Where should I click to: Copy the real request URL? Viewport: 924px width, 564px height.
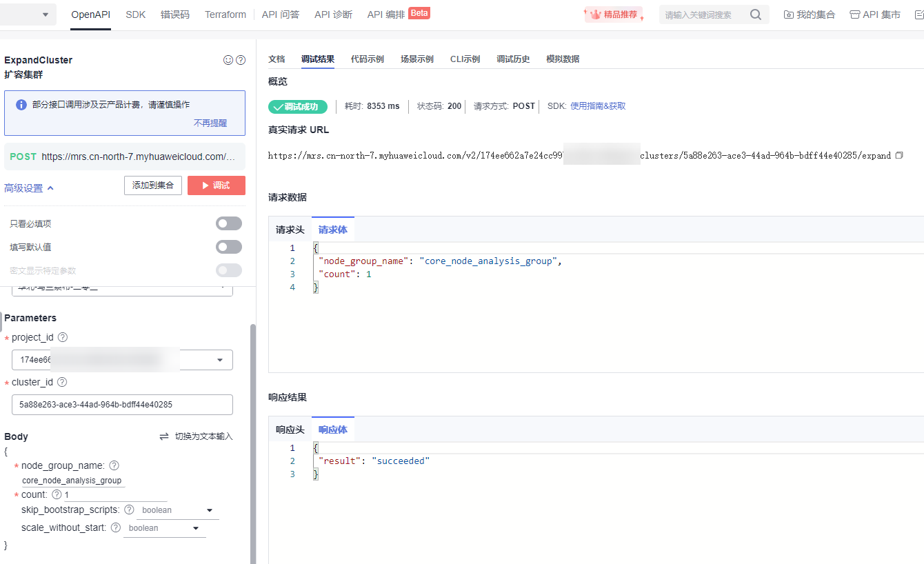tap(899, 156)
